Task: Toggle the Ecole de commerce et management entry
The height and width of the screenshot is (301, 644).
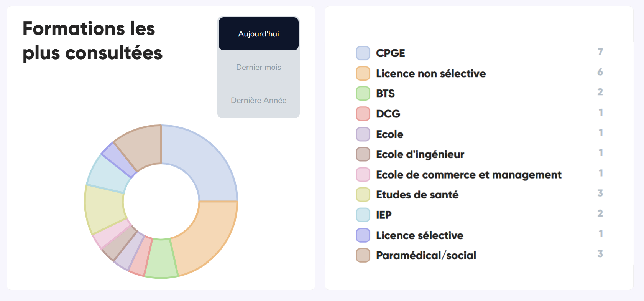Action: [468, 174]
